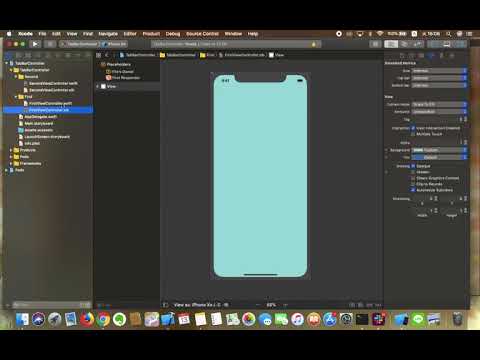Click the related items grid icon in jump bar
This screenshot has height=360, width=480.
coord(98,55)
